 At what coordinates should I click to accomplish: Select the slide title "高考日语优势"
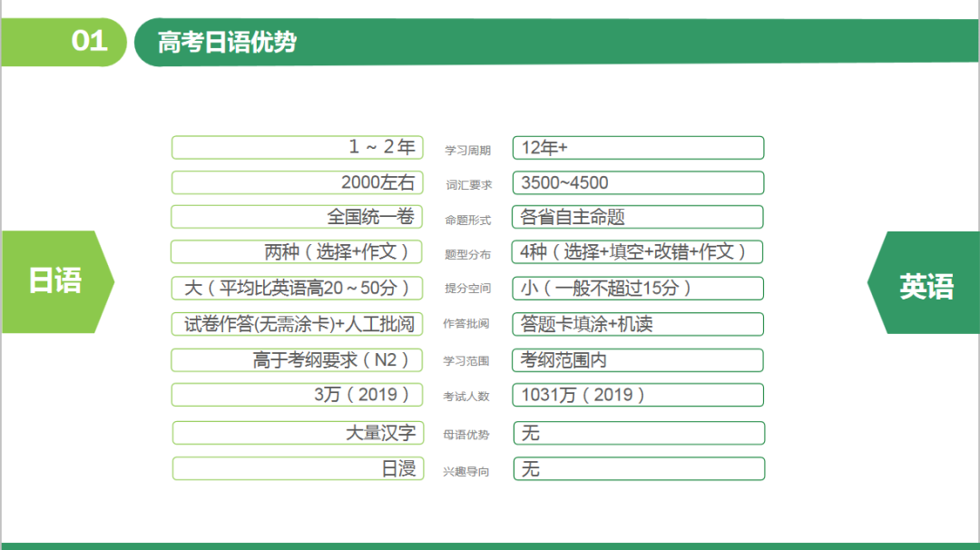pyautogui.click(x=227, y=42)
